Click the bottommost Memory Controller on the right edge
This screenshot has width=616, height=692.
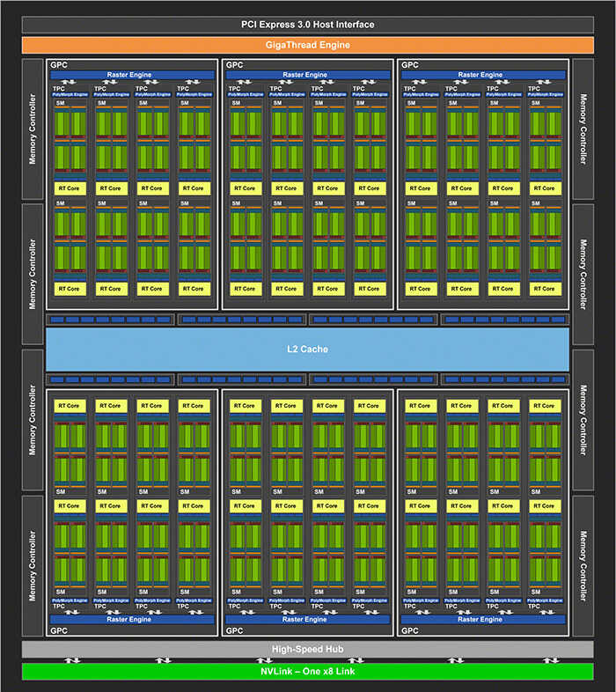(x=583, y=566)
